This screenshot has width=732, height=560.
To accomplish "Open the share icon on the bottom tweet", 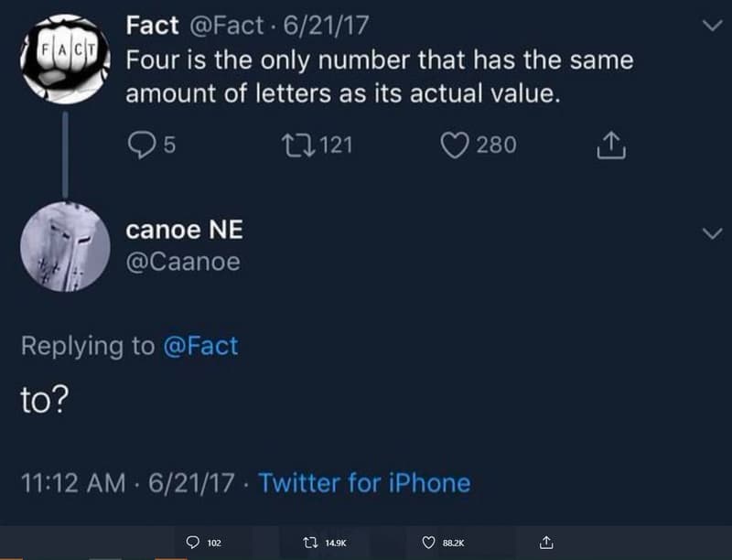I will 545,541.
